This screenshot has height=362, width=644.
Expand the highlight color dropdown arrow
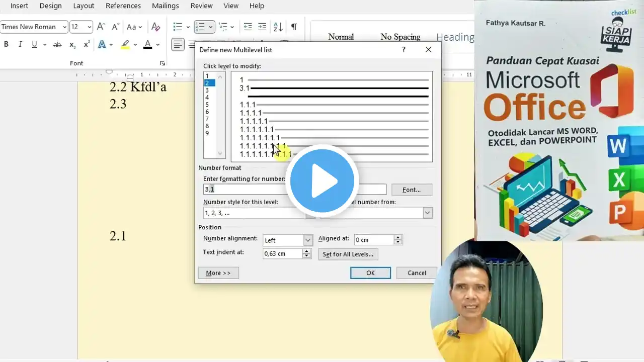(136, 44)
